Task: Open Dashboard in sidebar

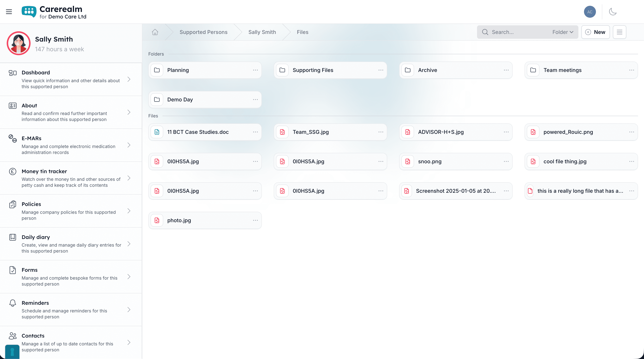Action: click(71, 79)
